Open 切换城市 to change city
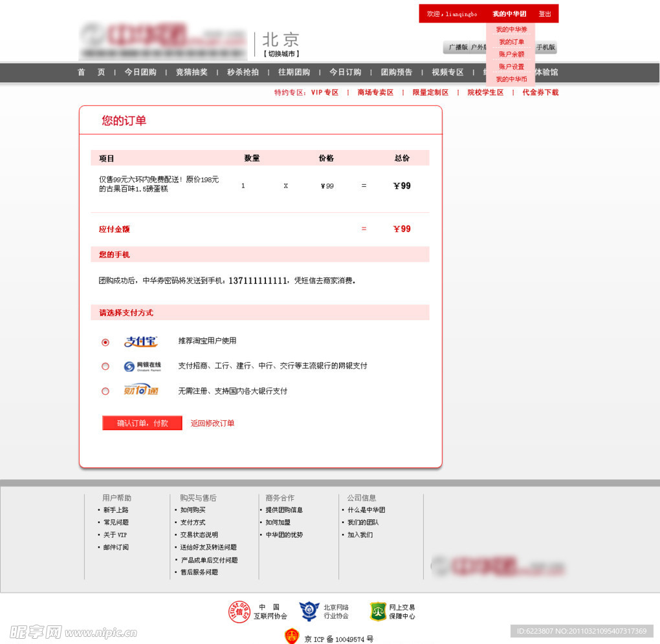 (x=281, y=53)
